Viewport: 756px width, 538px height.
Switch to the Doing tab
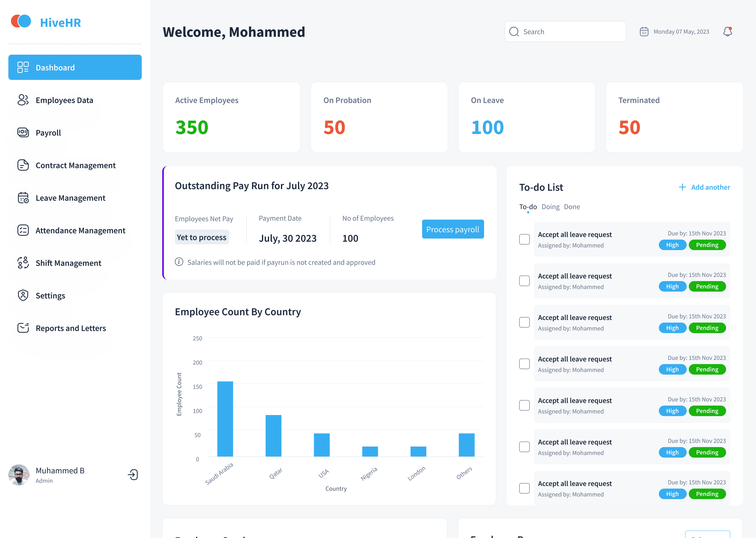[x=550, y=206]
